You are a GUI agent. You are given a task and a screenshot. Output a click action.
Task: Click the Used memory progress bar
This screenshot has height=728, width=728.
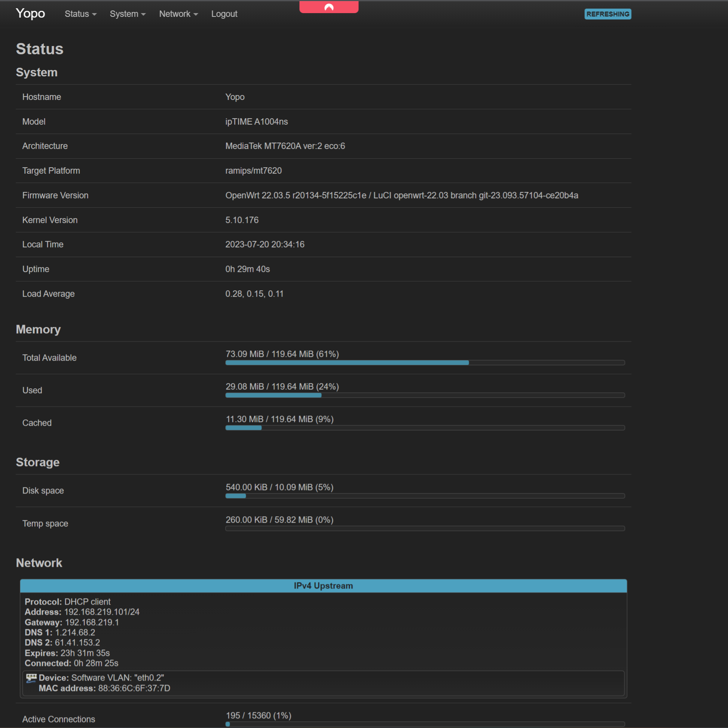425,395
